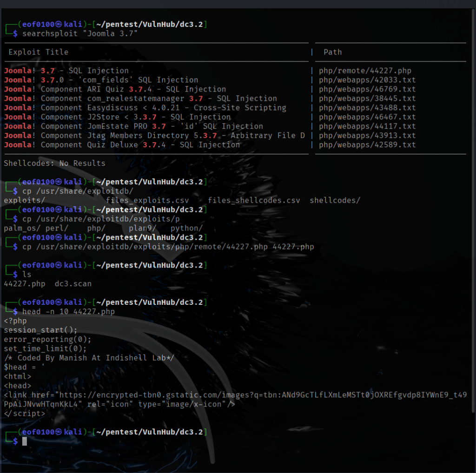This screenshot has width=476, height=473.
Task: Click 44227.php in the ls output
Action: 25,283
